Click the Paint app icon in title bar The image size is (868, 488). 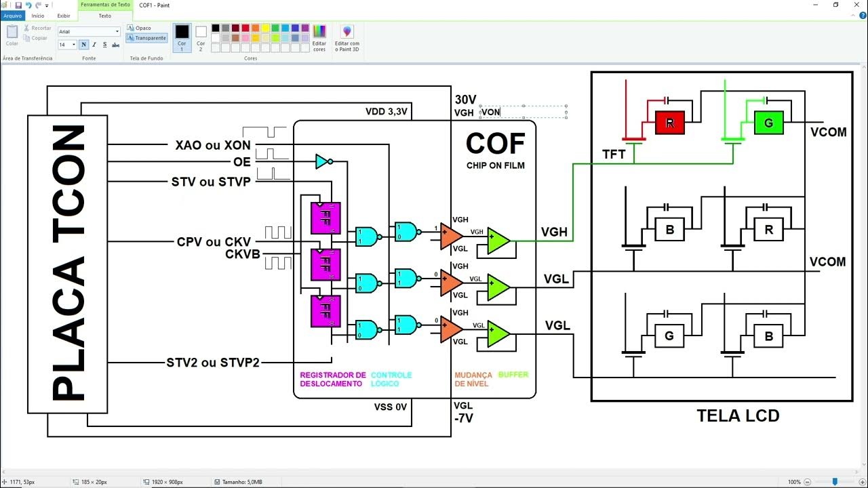coord(5,5)
